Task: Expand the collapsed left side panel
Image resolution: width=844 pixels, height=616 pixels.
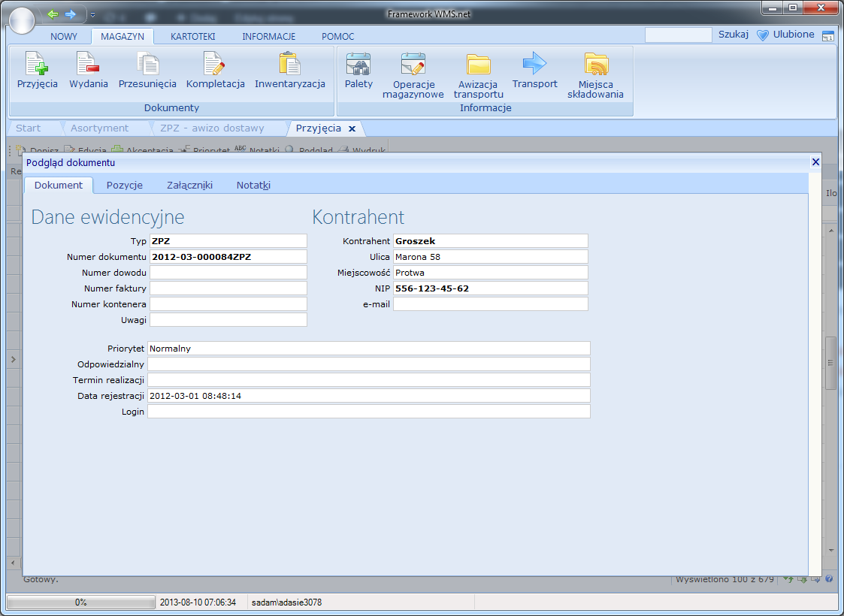Action: tap(12, 361)
